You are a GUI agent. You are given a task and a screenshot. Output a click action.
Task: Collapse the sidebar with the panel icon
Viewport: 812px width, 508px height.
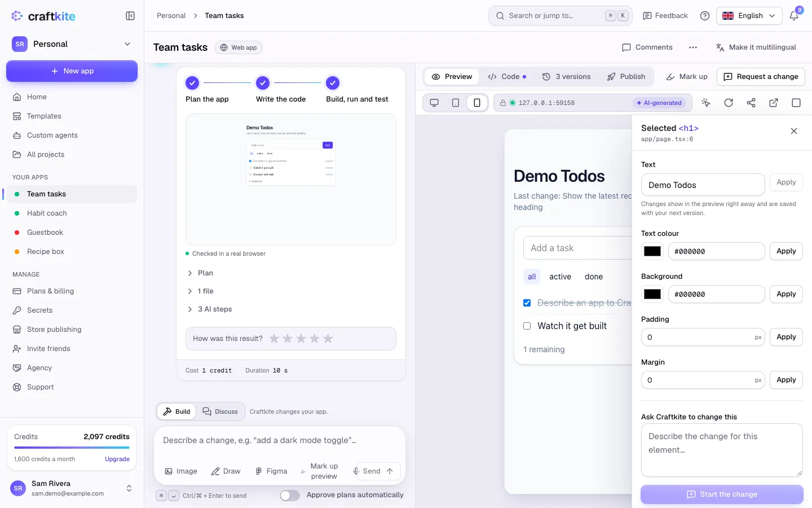130,16
